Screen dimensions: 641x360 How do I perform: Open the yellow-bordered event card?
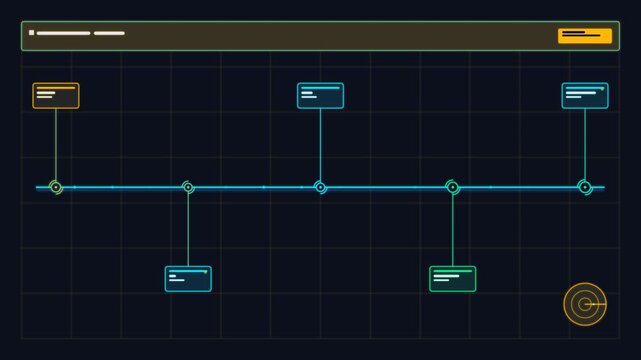pos(56,96)
